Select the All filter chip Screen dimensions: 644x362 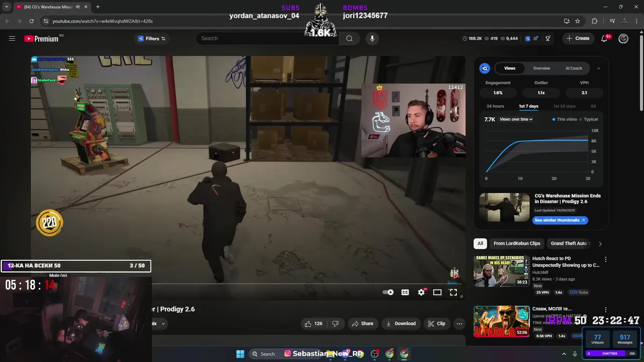point(480,243)
